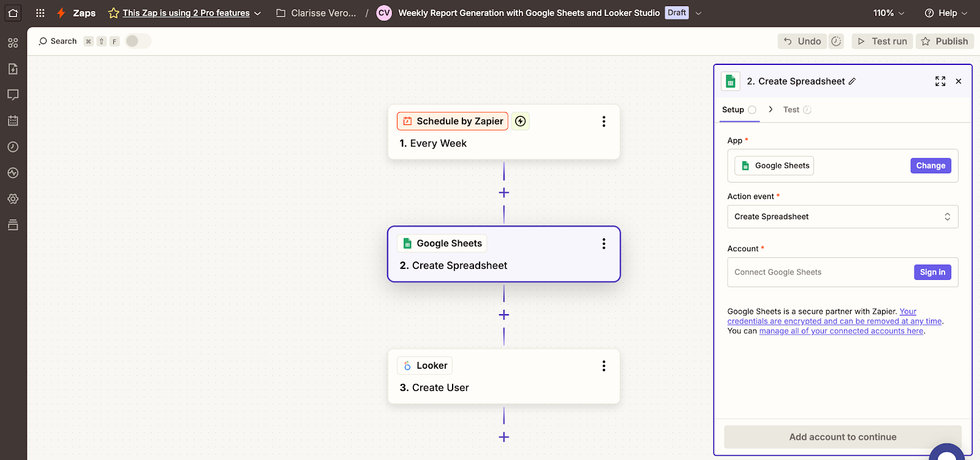Select the Looker step chip

pos(425,366)
